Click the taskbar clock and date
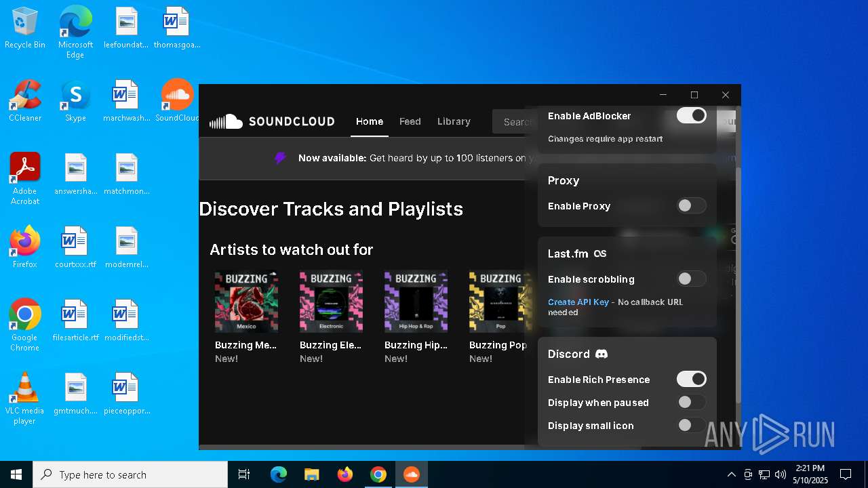The height and width of the screenshot is (488, 868). tap(810, 474)
